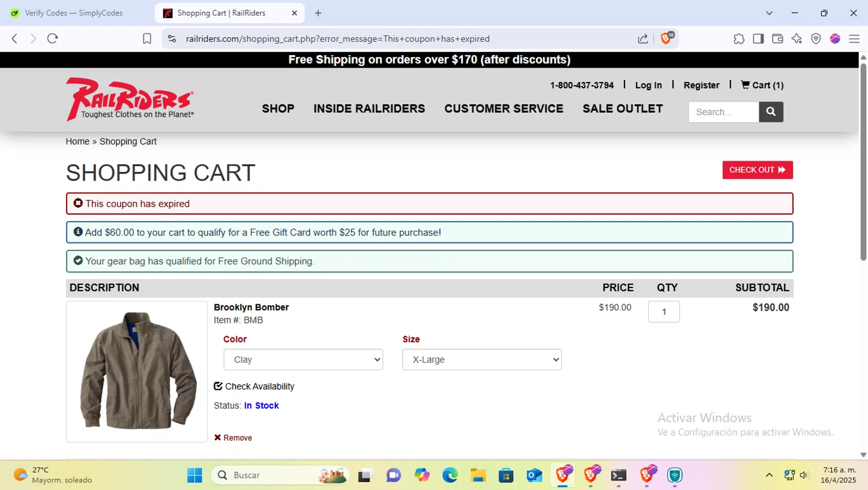This screenshot has height=490, width=868.
Task: Click the magnifier search submit button
Action: click(x=771, y=112)
